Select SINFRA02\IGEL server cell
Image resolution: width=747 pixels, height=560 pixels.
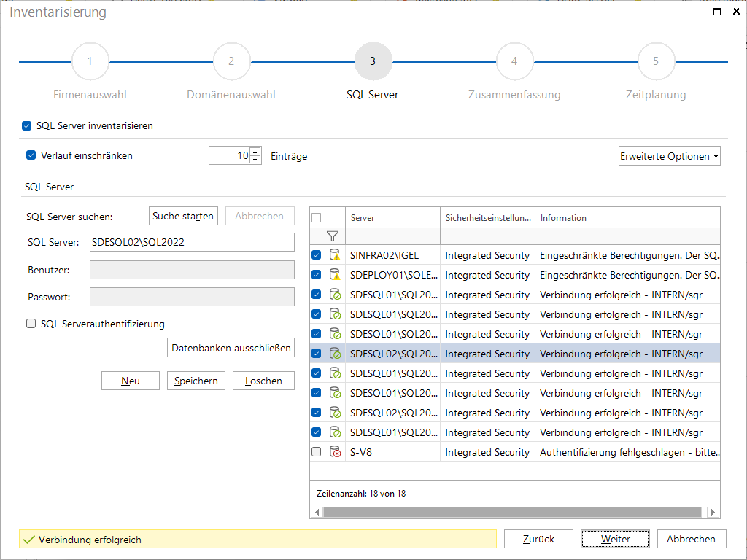pyautogui.click(x=392, y=254)
